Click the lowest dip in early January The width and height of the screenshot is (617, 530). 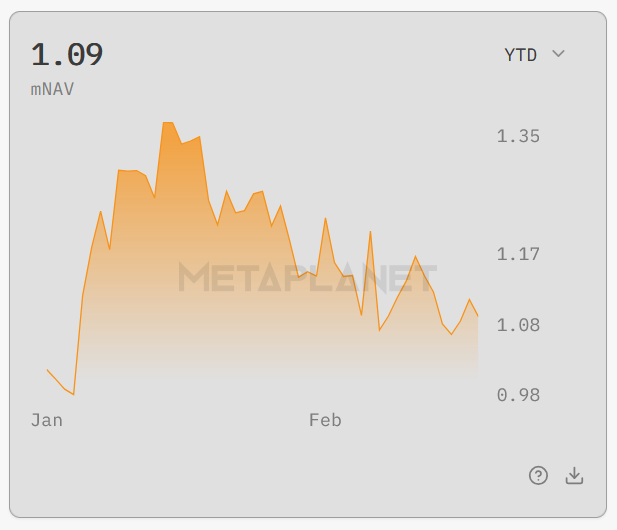tap(73, 395)
